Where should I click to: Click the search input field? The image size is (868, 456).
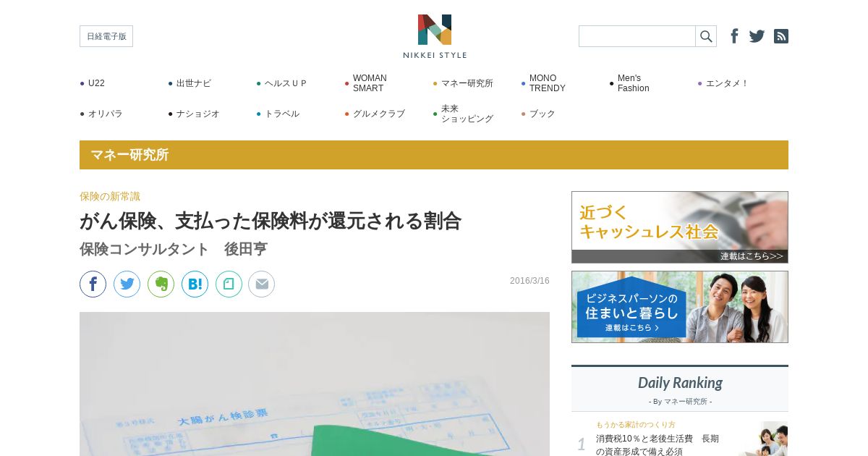click(637, 36)
